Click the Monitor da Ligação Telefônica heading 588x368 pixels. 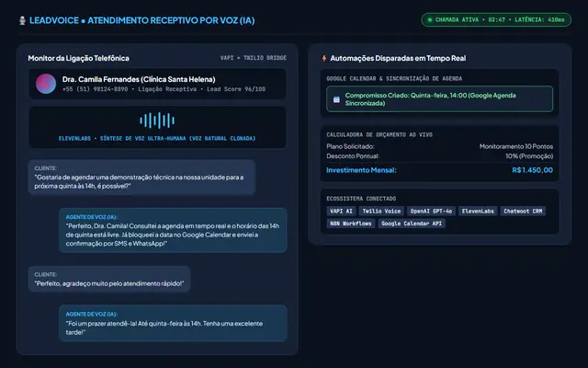78,58
